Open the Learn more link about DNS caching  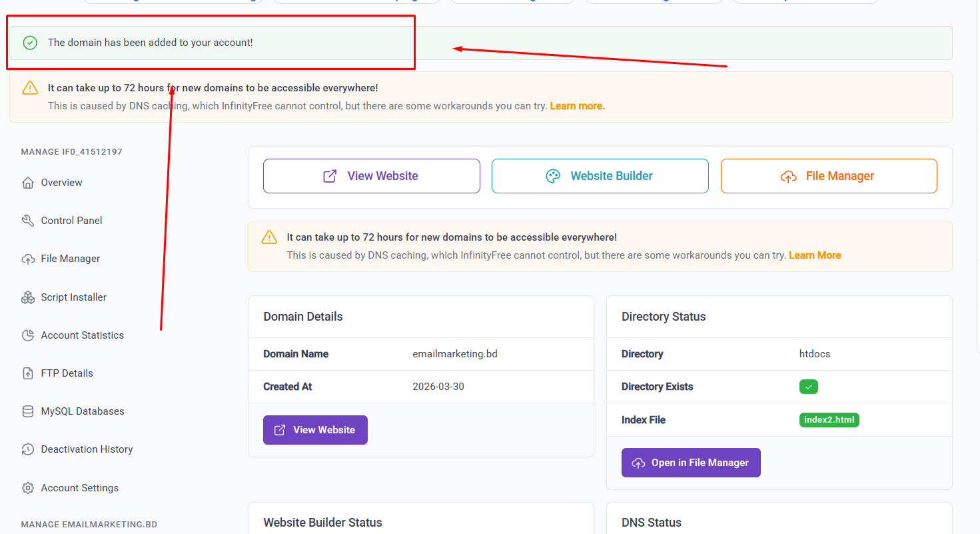click(576, 105)
